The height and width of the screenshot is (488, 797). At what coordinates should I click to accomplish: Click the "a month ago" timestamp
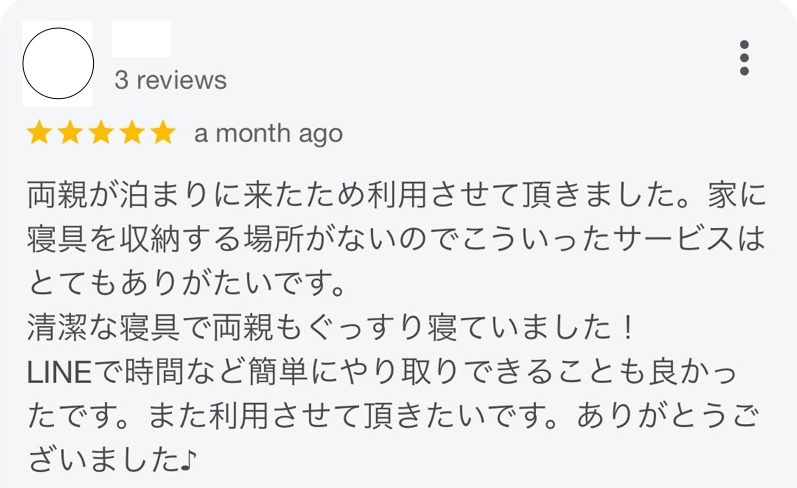coord(268,133)
